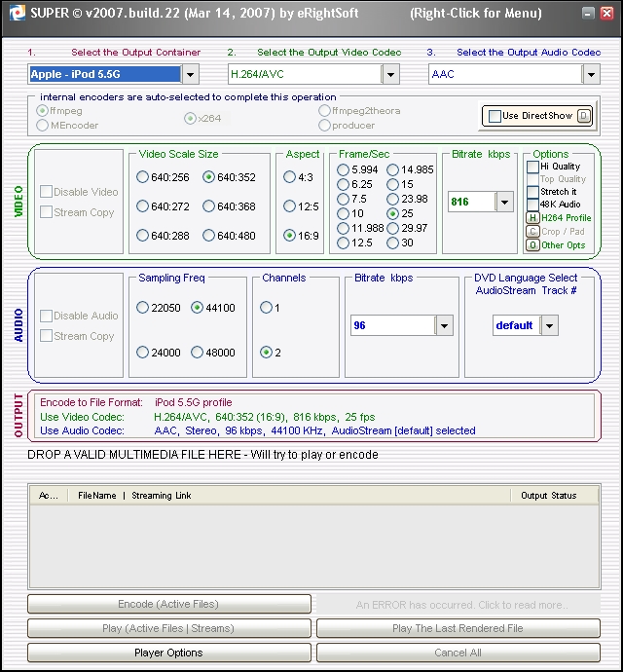Click Play The Last Rendered File
The height and width of the screenshot is (672, 623).
458,629
